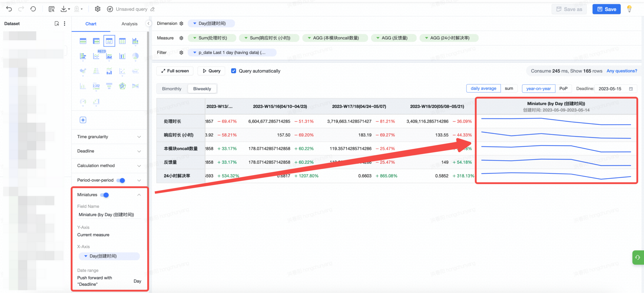Image resolution: width=644 pixels, height=293 pixels.
Task: Toggle the Miniatures switch off
Action: tap(105, 195)
